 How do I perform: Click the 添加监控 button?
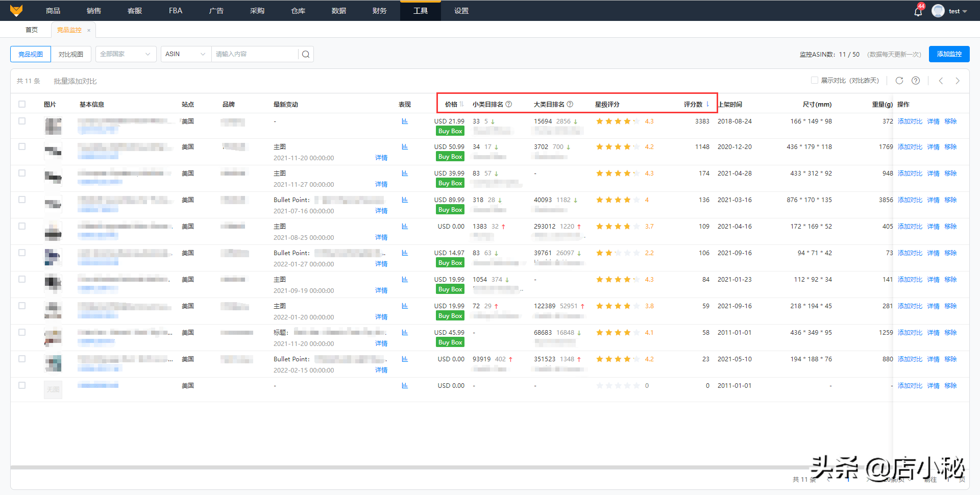pyautogui.click(x=949, y=54)
